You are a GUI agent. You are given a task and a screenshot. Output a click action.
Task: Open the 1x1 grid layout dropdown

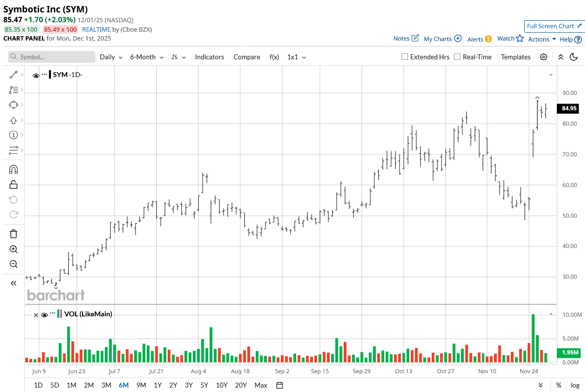click(297, 57)
